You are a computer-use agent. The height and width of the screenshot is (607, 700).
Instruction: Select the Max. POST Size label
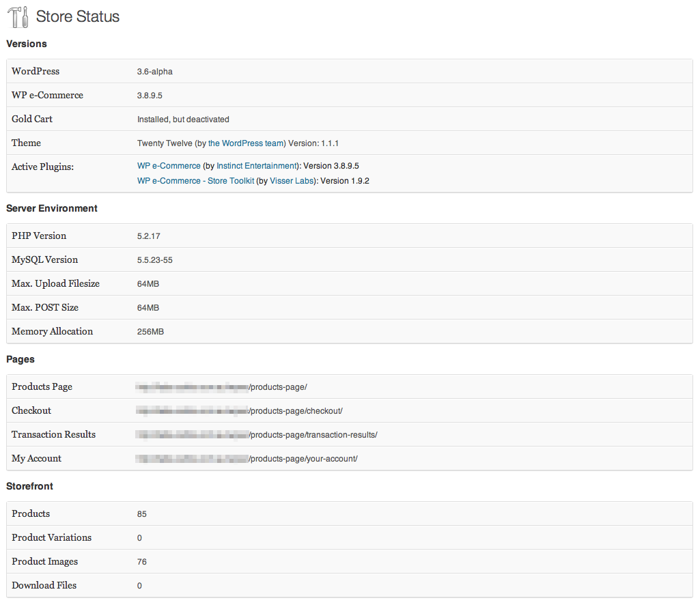coord(44,307)
